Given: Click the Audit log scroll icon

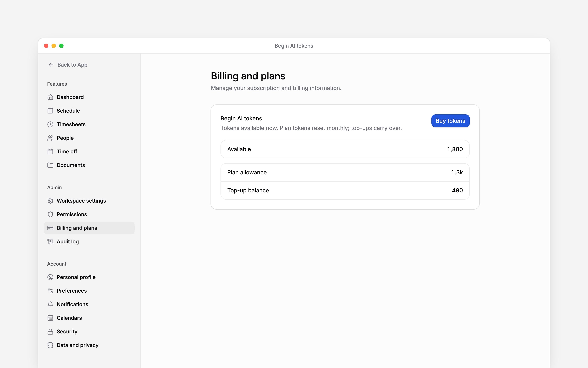Looking at the screenshot, I should tap(50, 242).
